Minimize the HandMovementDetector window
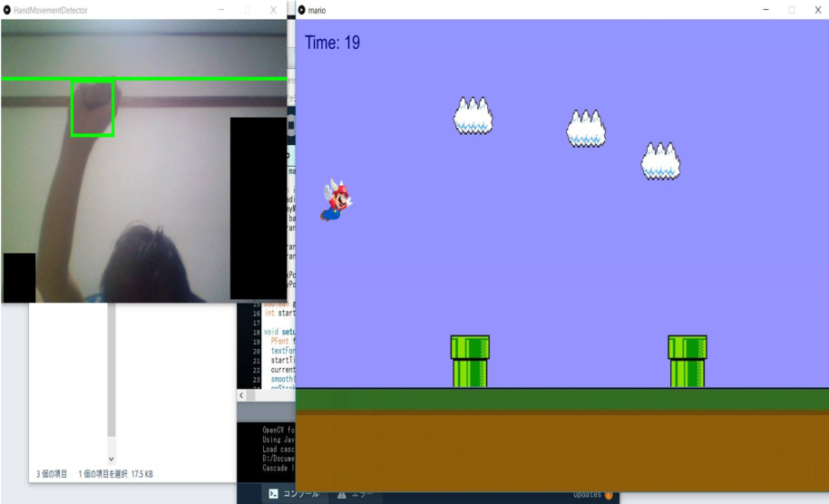This screenshot has height=504, width=829. pyautogui.click(x=221, y=10)
